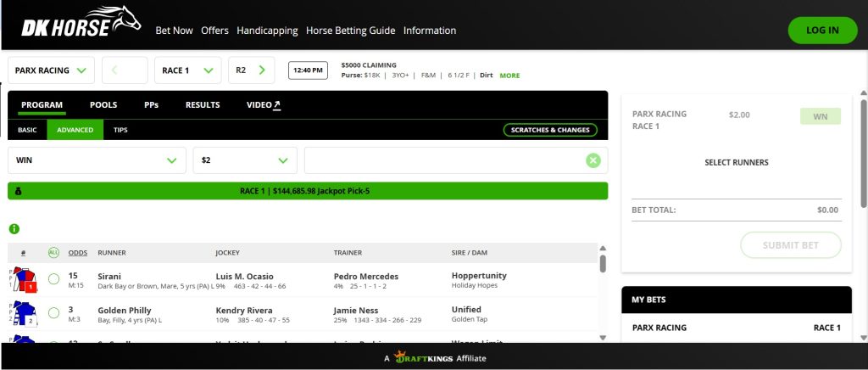Click the bet slip panel scrollbar
868x370 pixels.
point(864,154)
